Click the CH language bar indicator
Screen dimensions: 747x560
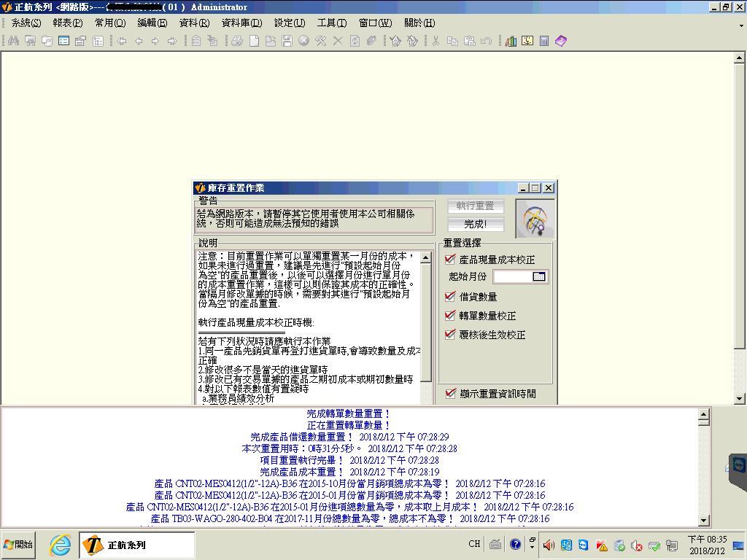pos(474,544)
